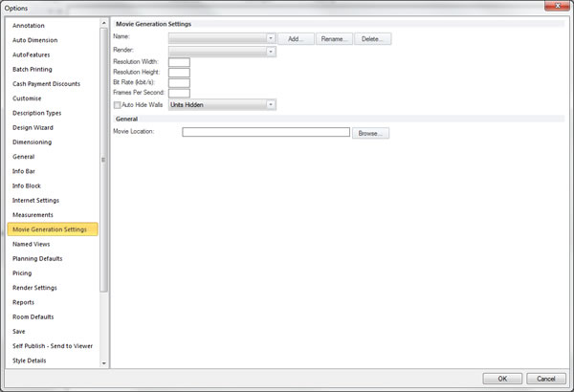Click the category list scrollbar thumb
The height and width of the screenshot is (392, 574).
click(103, 160)
